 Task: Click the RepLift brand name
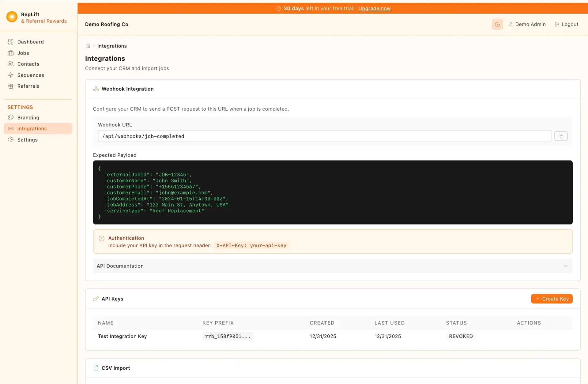tap(30, 14)
